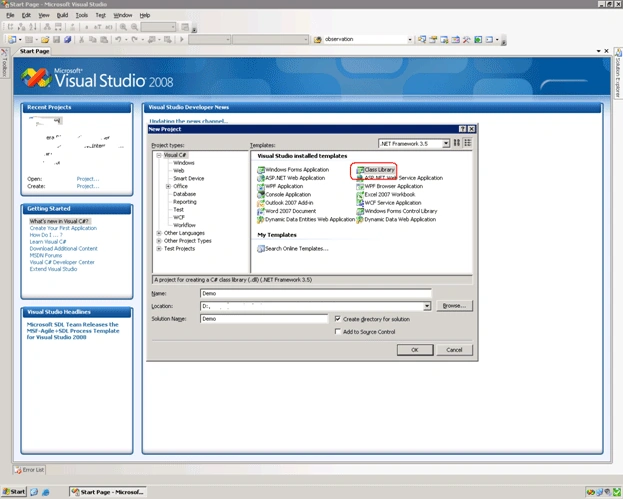Viewport: 623px width, 499px height.
Task: Switch templates to large icons view
Action: tap(457, 143)
